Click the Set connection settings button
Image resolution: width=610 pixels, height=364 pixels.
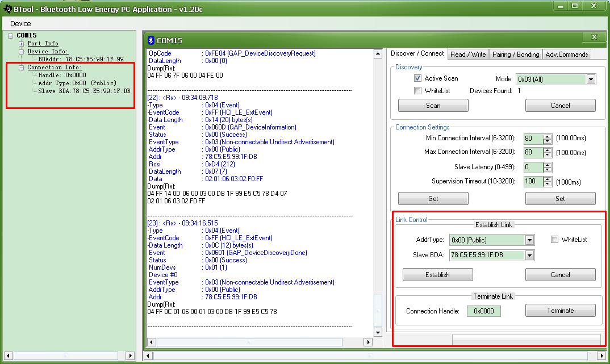pos(560,198)
